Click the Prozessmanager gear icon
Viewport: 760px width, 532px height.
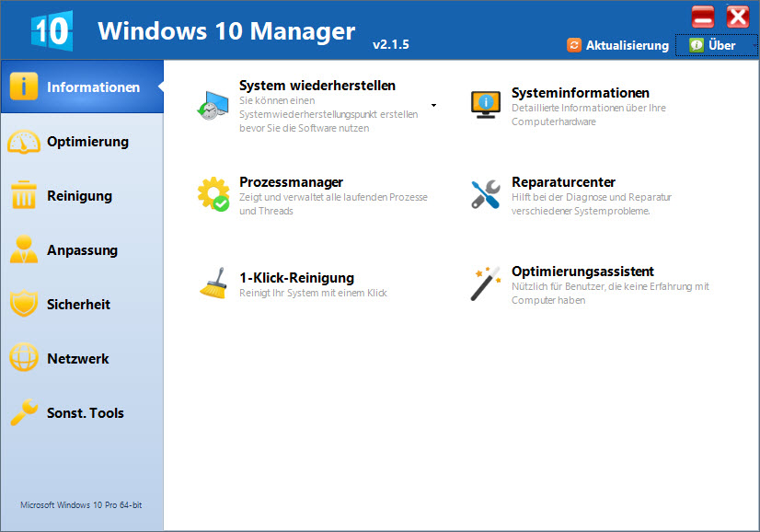213,194
